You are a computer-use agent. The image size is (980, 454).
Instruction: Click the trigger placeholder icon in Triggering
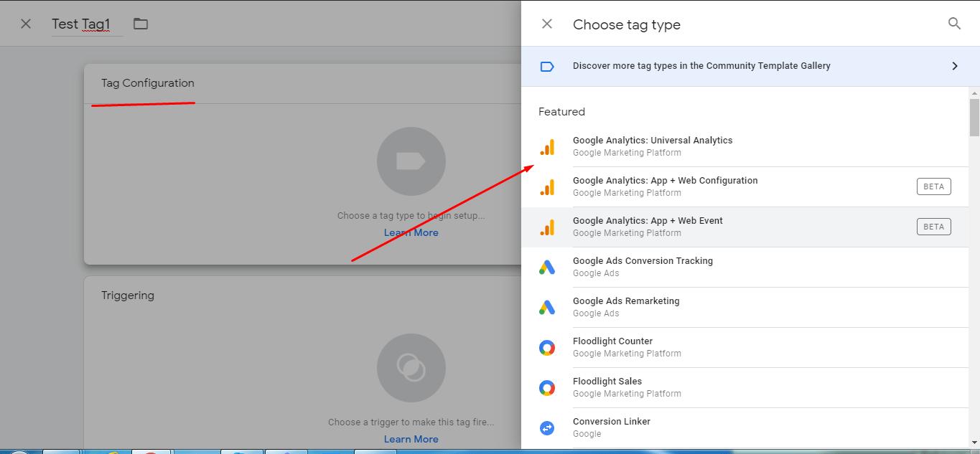click(411, 369)
